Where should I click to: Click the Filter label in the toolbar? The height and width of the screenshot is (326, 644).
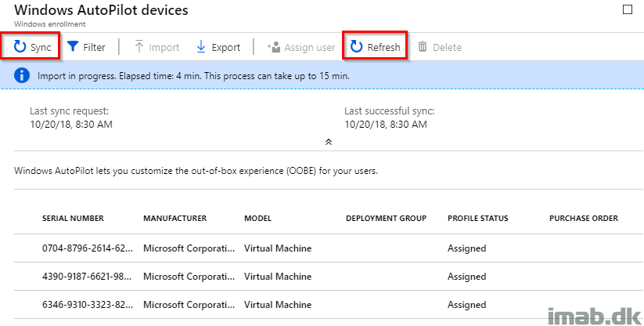coord(94,47)
